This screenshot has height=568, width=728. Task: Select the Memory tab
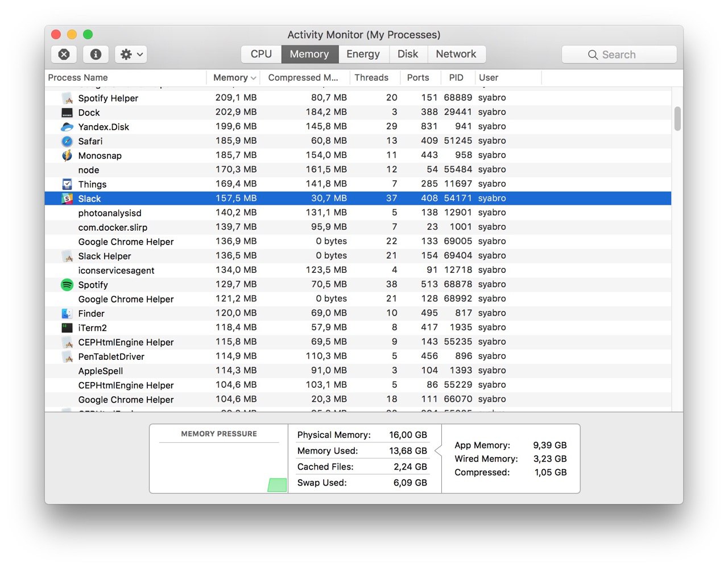click(x=309, y=54)
